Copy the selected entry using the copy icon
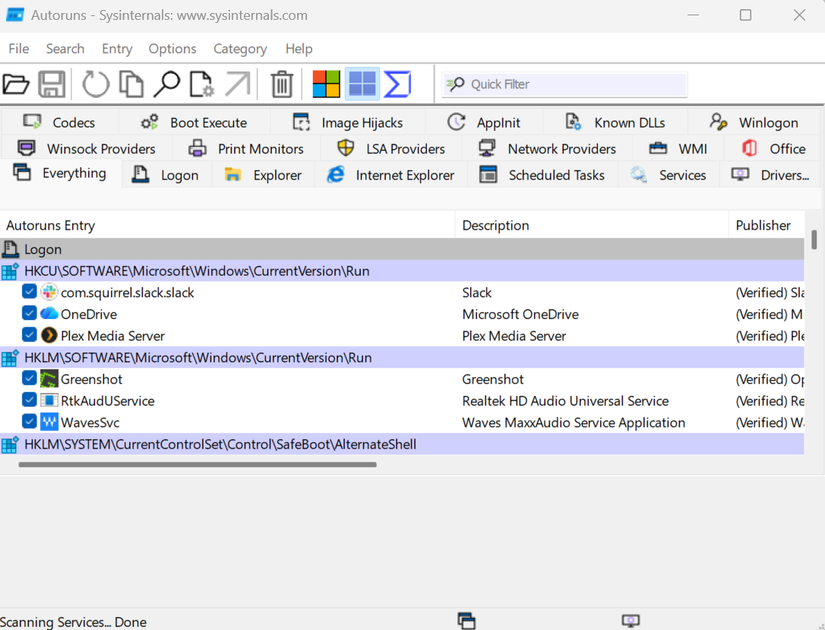 tap(131, 84)
